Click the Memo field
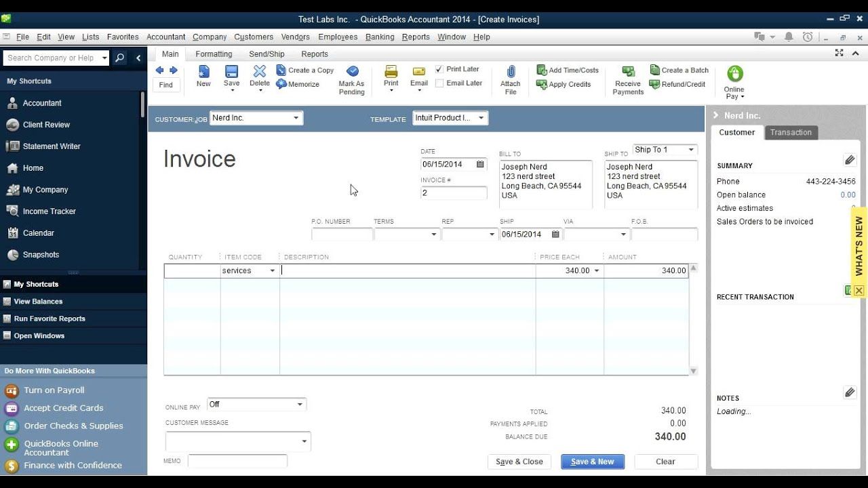 [x=237, y=461]
